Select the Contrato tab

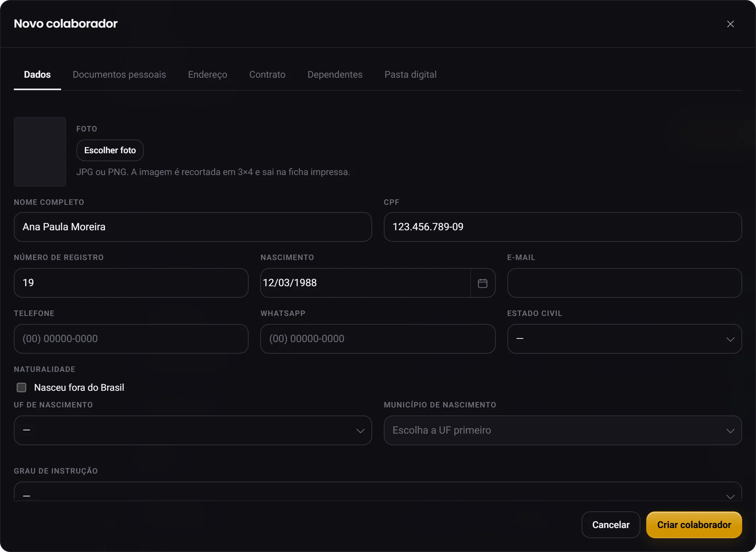(267, 74)
